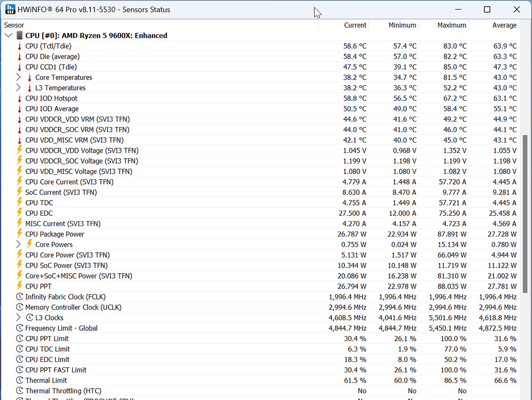Click clock icon of Infinity Fabric Clock (FCLK)
The width and height of the screenshot is (532, 400).
click(20, 297)
